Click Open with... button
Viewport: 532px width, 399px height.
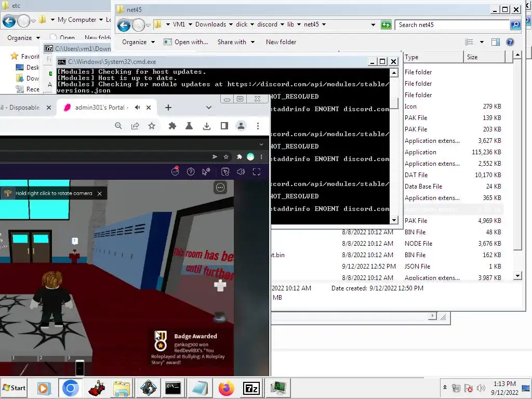click(x=185, y=42)
